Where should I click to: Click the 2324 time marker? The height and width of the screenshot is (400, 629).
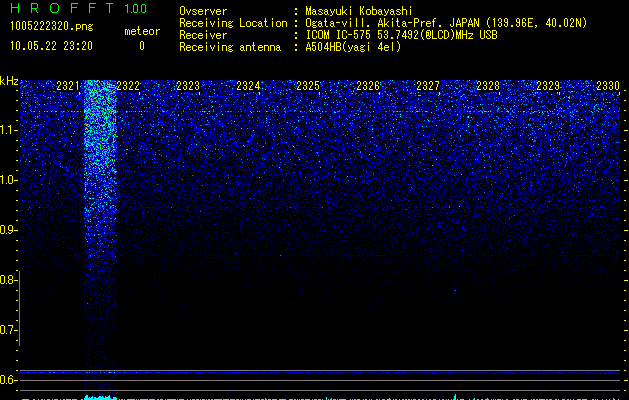(248, 86)
